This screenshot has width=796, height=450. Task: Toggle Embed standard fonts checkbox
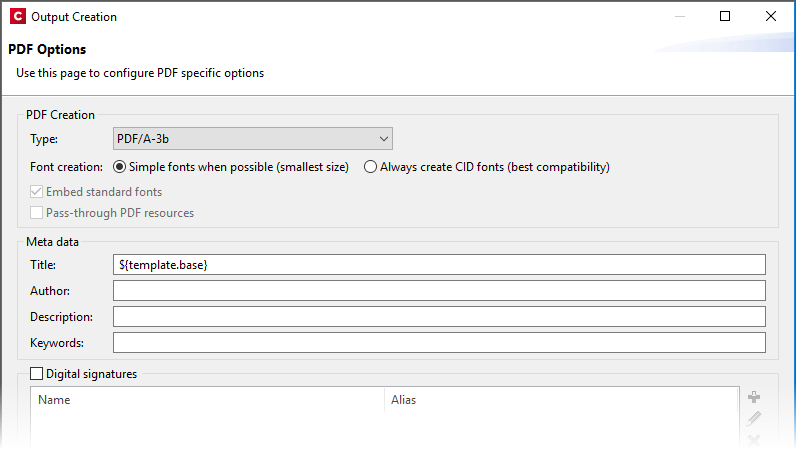(37, 191)
